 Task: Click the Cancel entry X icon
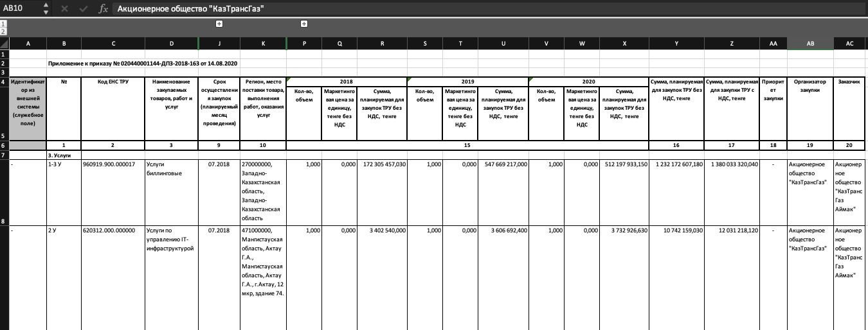coord(64,9)
